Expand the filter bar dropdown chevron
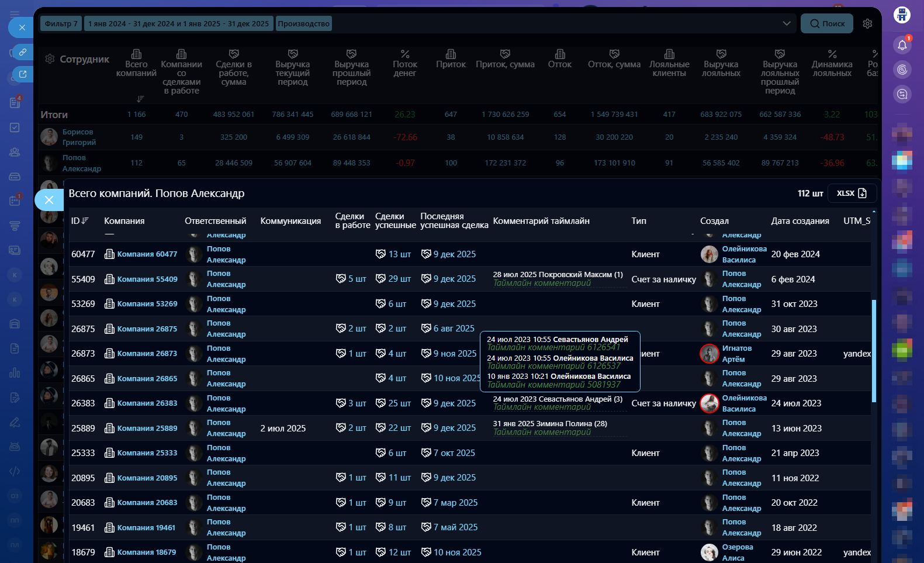 787,23
